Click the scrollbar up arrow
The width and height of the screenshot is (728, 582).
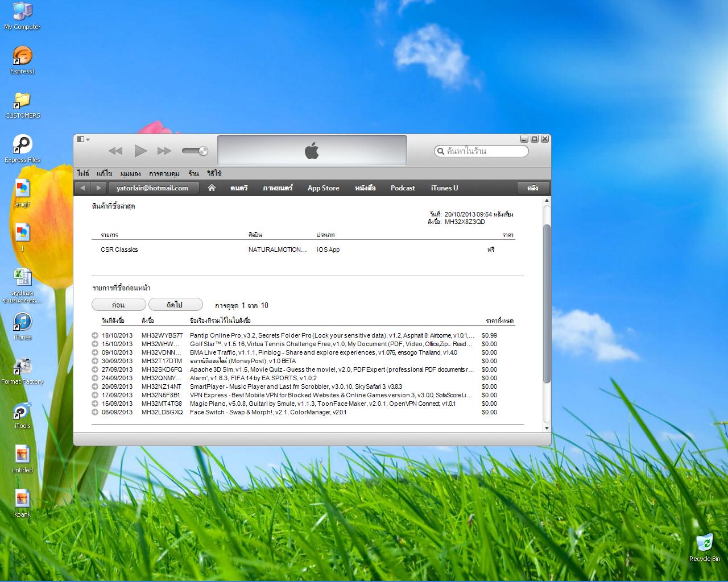(x=547, y=201)
